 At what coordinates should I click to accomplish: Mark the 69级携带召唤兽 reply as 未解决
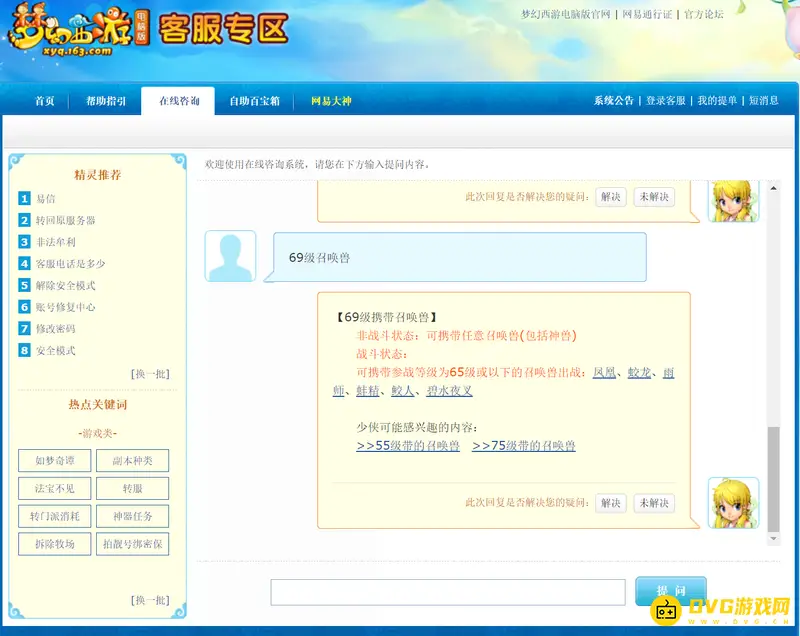click(x=654, y=503)
